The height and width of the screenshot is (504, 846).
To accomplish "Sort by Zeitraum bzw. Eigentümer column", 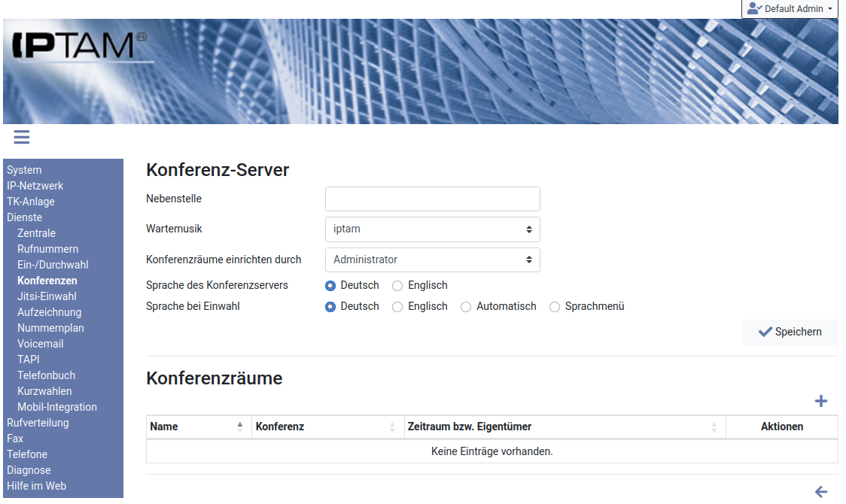I will [x=714, y=427].
